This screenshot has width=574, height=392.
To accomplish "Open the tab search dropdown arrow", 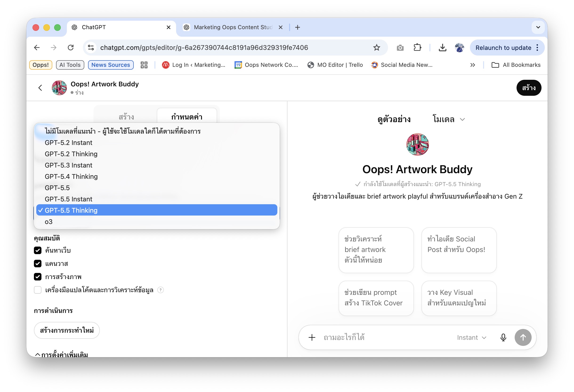I will pyautogui.click(x=538, y=27).
